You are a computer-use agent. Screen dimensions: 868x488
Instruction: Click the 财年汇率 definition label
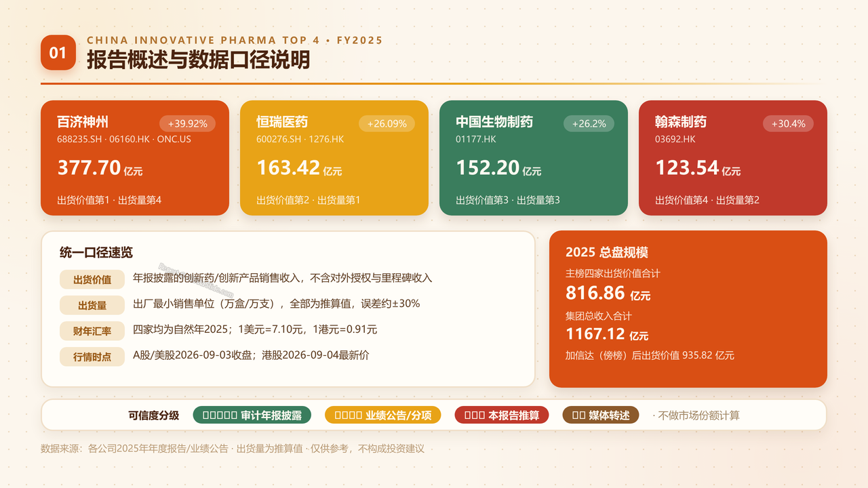coord(92,331)
